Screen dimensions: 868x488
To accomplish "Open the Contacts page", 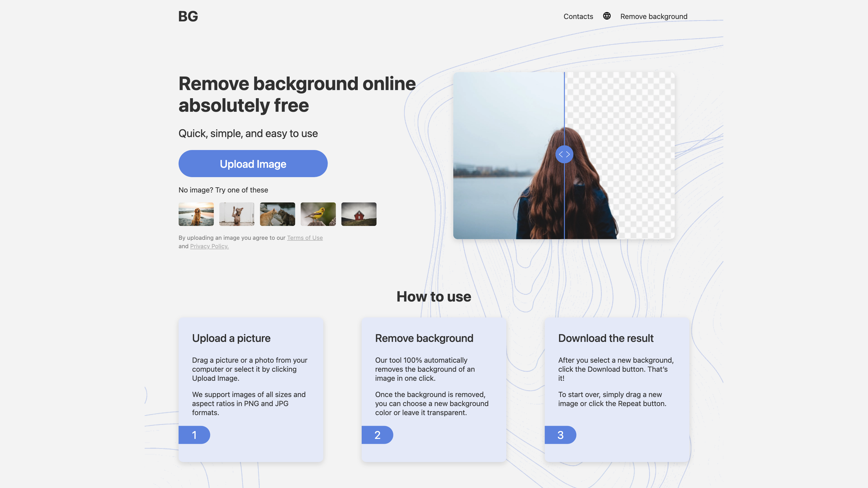I will tap(578, 16).
